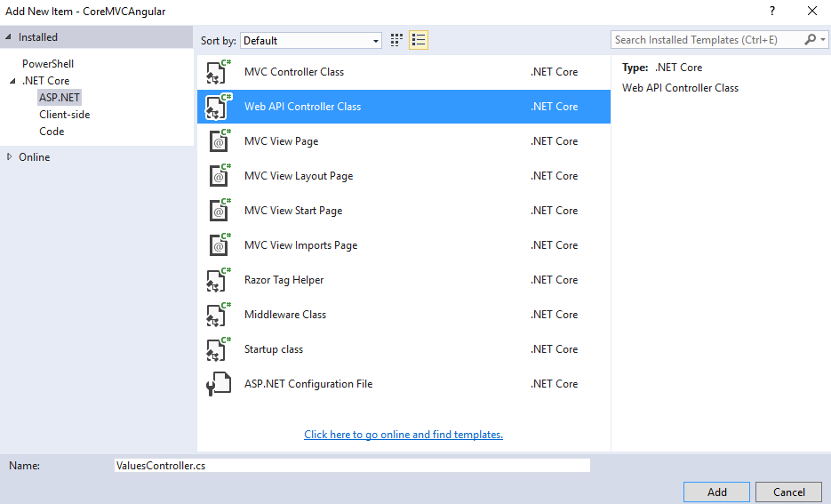Viewport: 831px width, 504px height.
Task: Click the ASP.NET Configuration File wrench icon
Action: point(219,384)
